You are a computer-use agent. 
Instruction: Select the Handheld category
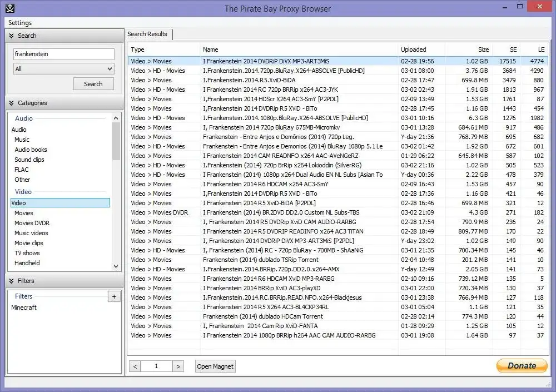tap(27, 263)
